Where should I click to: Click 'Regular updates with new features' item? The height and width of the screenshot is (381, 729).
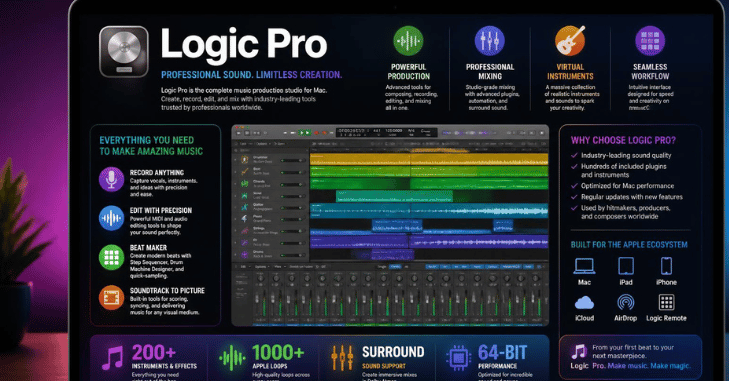click(x=632, y=197)
